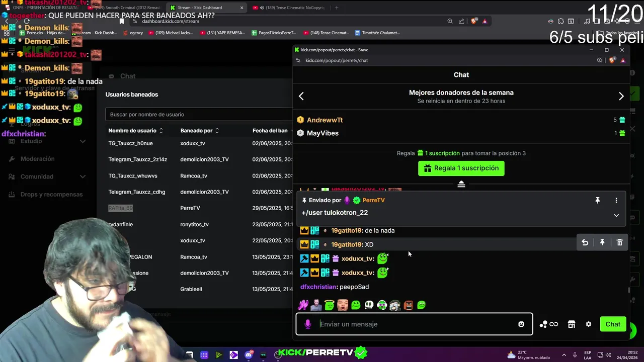Pick the bearded man face emote
Viewport: 644px width, 362px height.
pos(316,305)
